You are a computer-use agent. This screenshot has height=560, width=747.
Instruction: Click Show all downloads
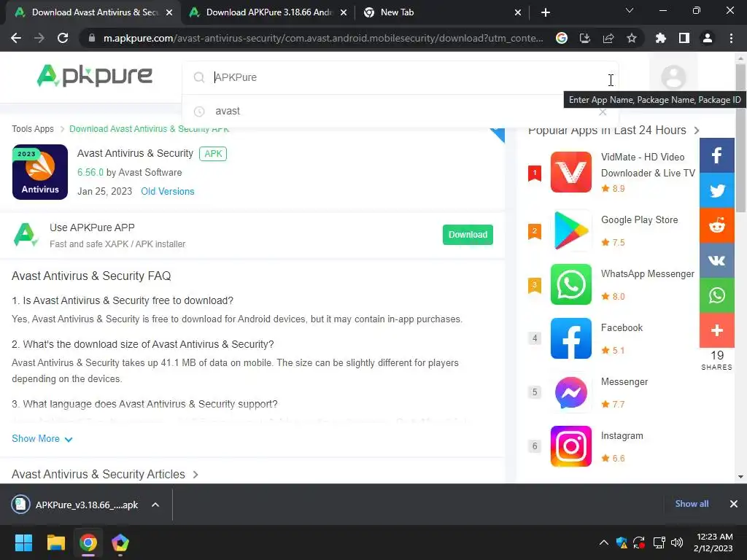[692, 504]
